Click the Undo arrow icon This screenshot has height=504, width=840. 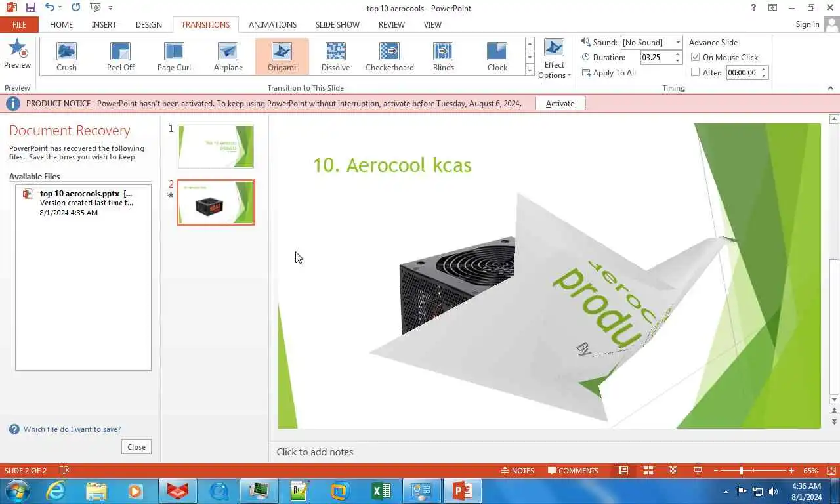click(50, 8)
